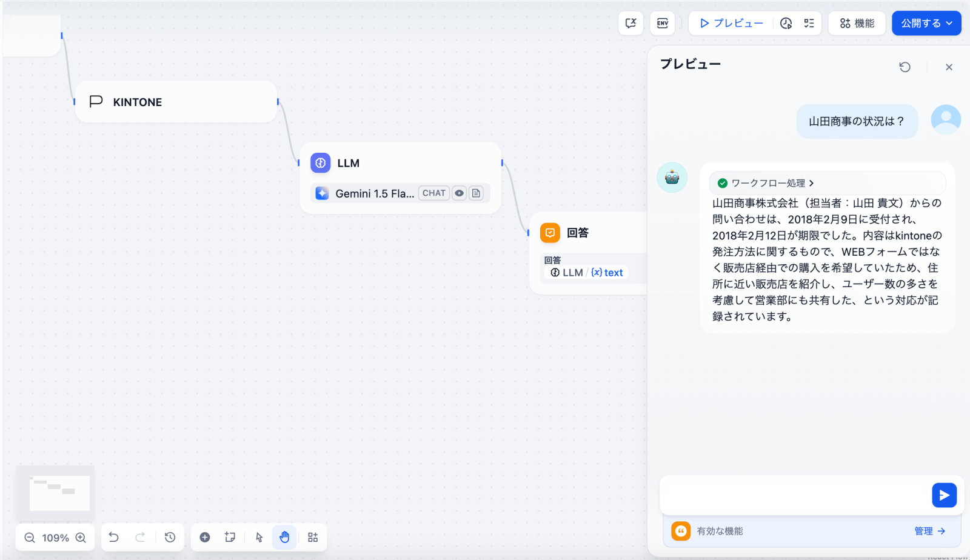Open the add node menu with plus icon
This screenshot has width=970, height=560.
(x=204, y=537)
